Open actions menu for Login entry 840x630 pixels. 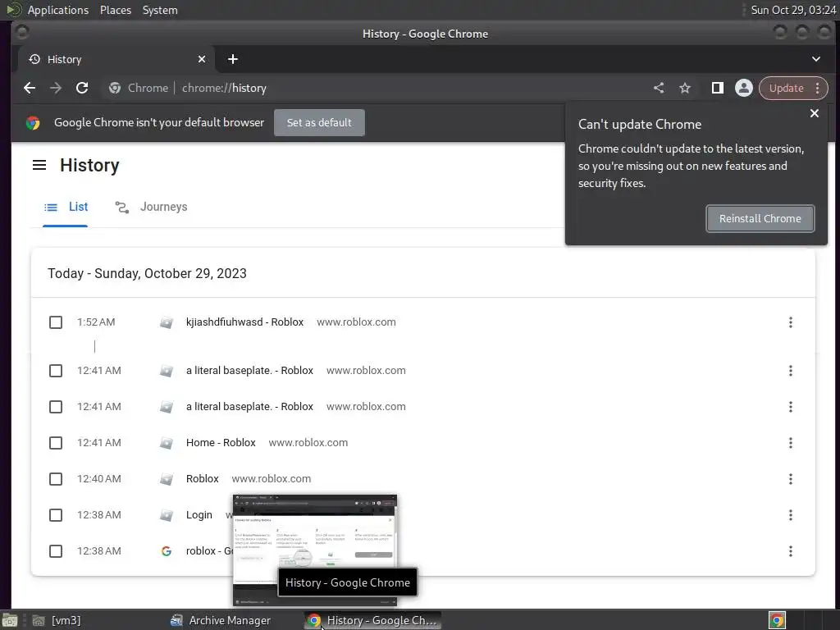[x=790, y=515]
